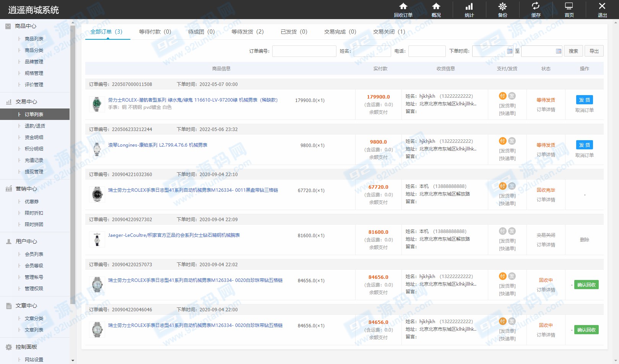619x364 pixels.
Task: Click 发货 button for the Longines order
Action: (584, 145)
